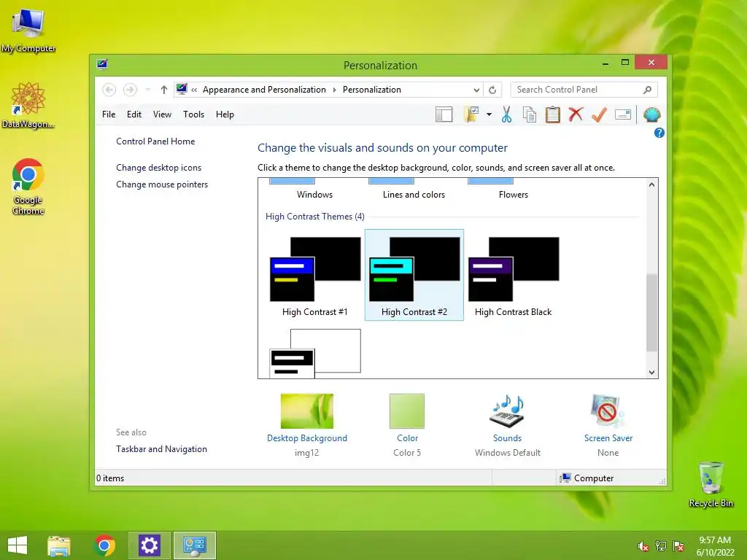Select the My Computer desktop icon
The image size is (747, 560).
[x=28, y=31]
